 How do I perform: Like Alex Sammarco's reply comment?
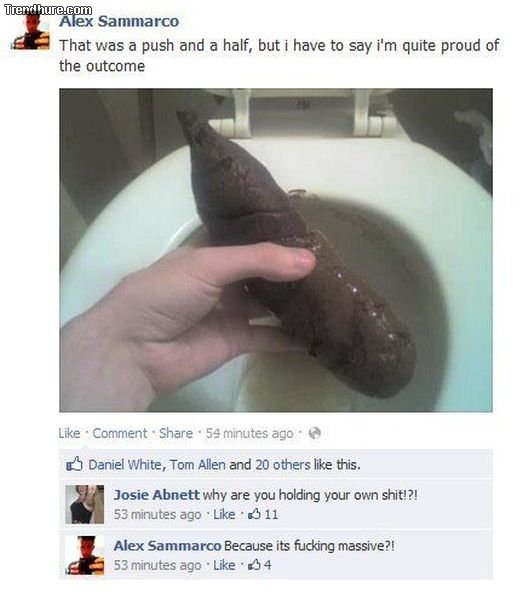(x=224, y=565)
